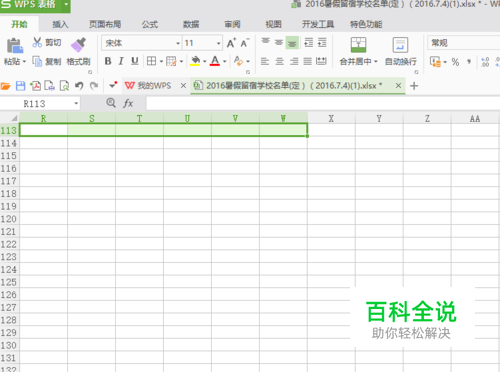Click into the formula bar input
This screenshot has height=372, width=500.
(323, 103)
